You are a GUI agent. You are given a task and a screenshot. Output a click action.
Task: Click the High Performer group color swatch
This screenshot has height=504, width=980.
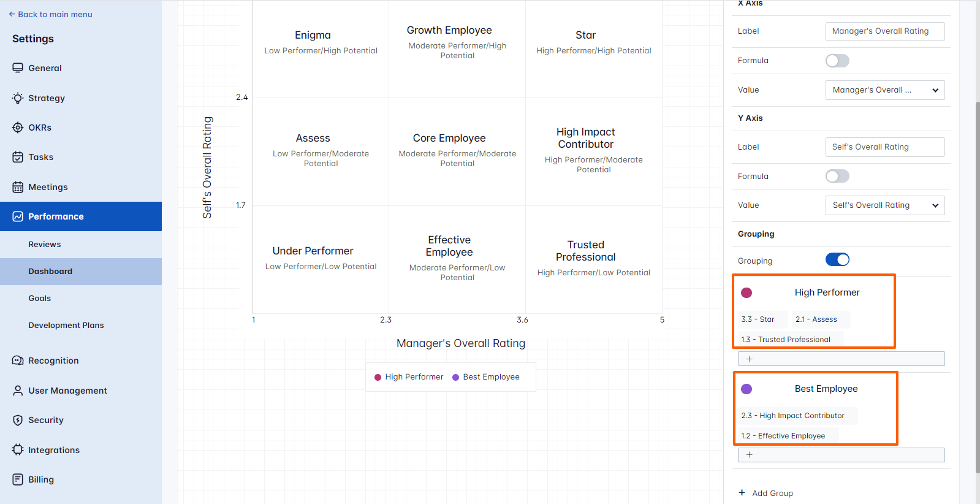pos(746,292)
